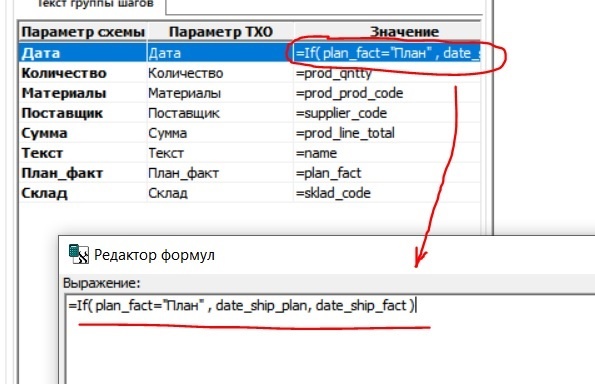Select the bold Материалы schema parameter
This screenshot has width=595, height=384.
pyautogui.click(x=83, y=93)
